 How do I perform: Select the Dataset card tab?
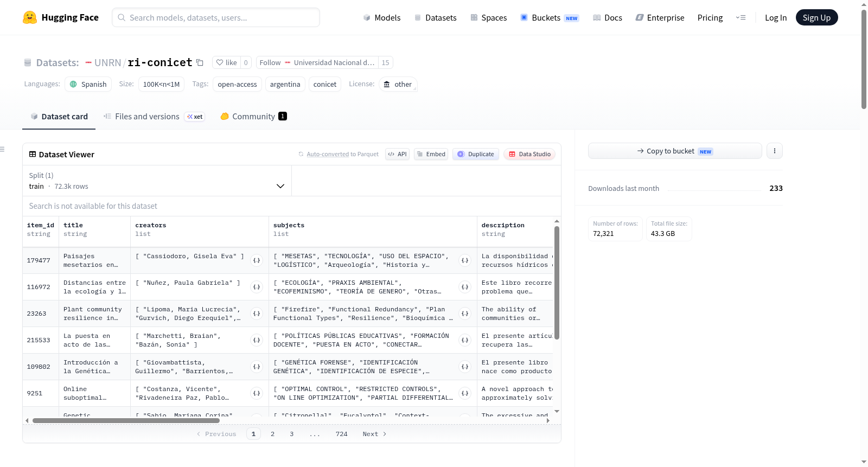pyautogui.click(x=59, y=116)
